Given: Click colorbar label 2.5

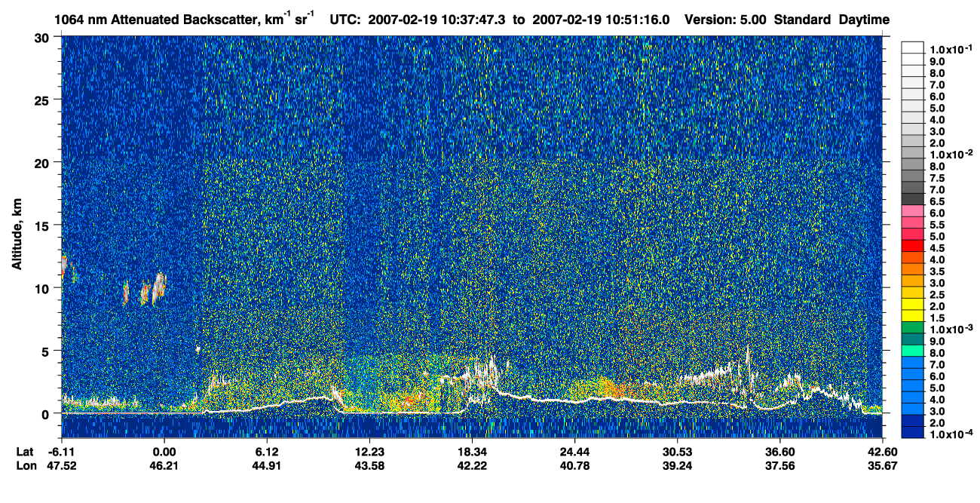Looking at the screenshot, I should 939,295.
